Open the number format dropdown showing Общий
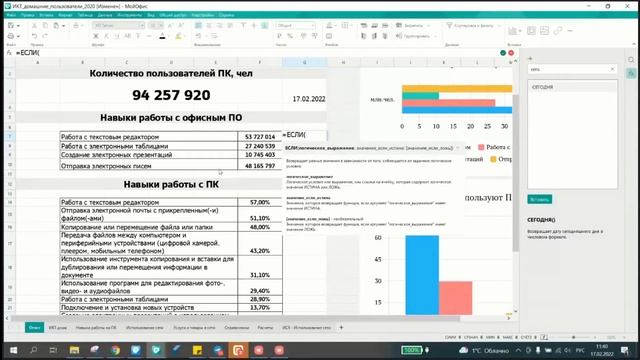Viewport: 640px width, 360px height. click(296, 25)
